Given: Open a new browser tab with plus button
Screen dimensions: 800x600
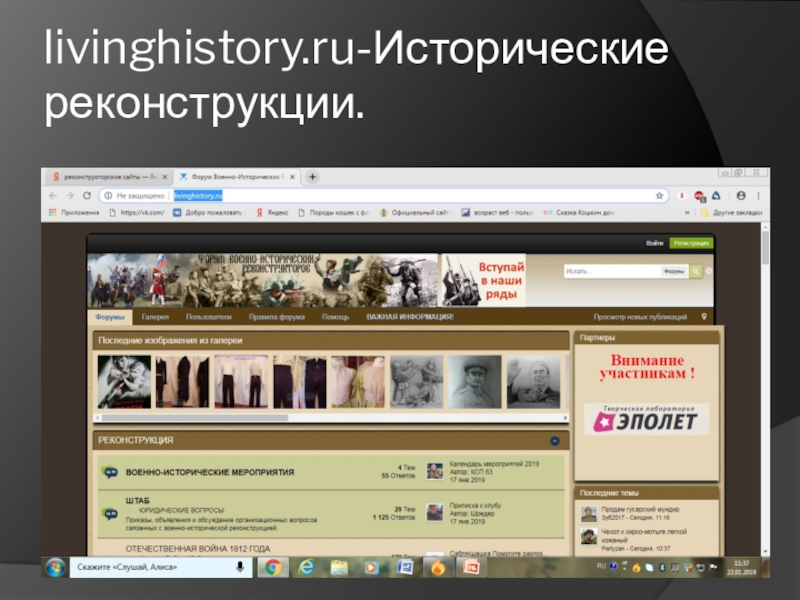Looking at the screenshot, I should (312, 177).
